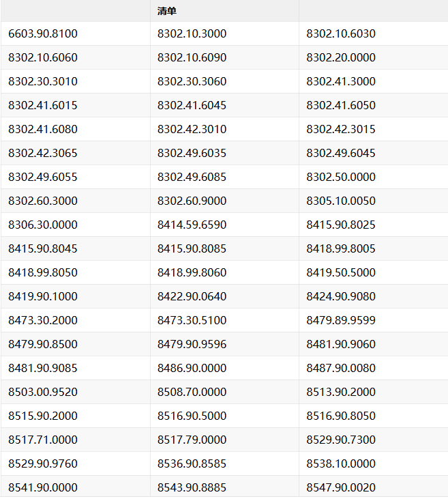
Task: Select code 8516.90.8050
Action: (341, 416)
